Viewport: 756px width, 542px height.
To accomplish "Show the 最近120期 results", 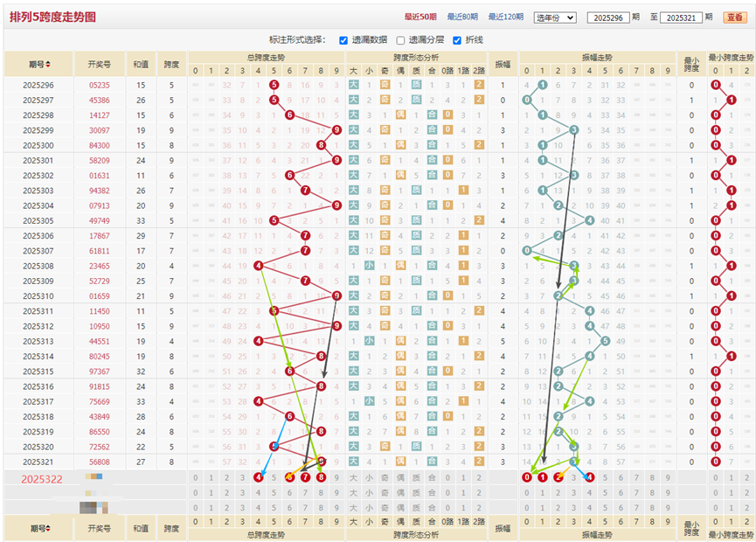I will point(506,17).
